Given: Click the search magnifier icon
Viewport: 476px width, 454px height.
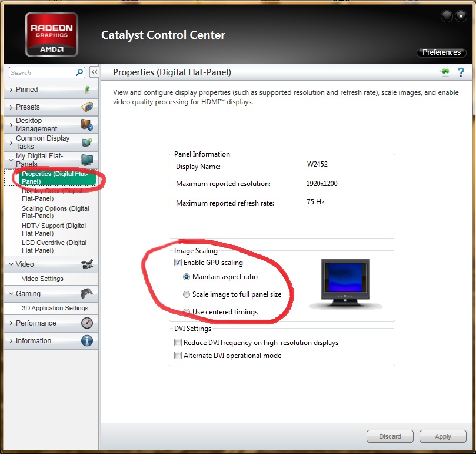Looking at the screenshot, I should point(79,72).
